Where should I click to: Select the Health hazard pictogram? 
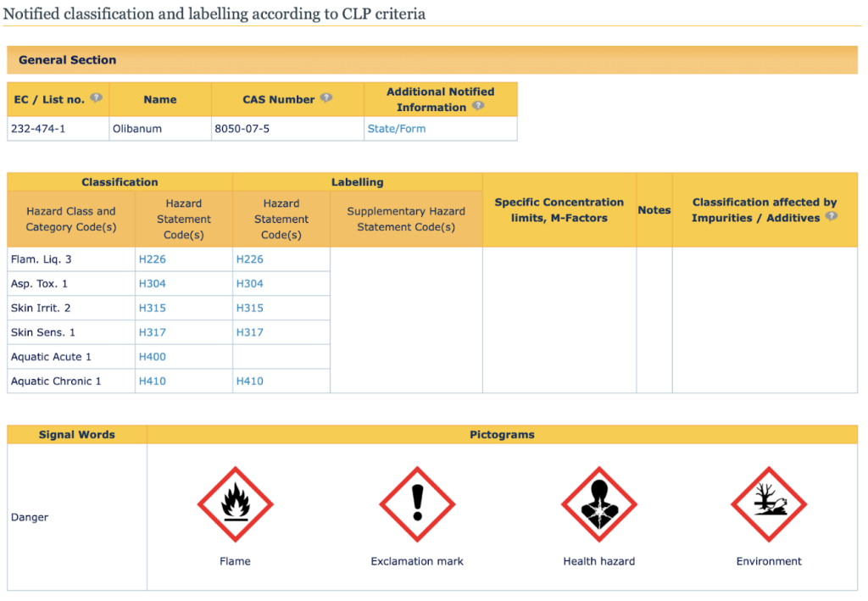point(598,504)
